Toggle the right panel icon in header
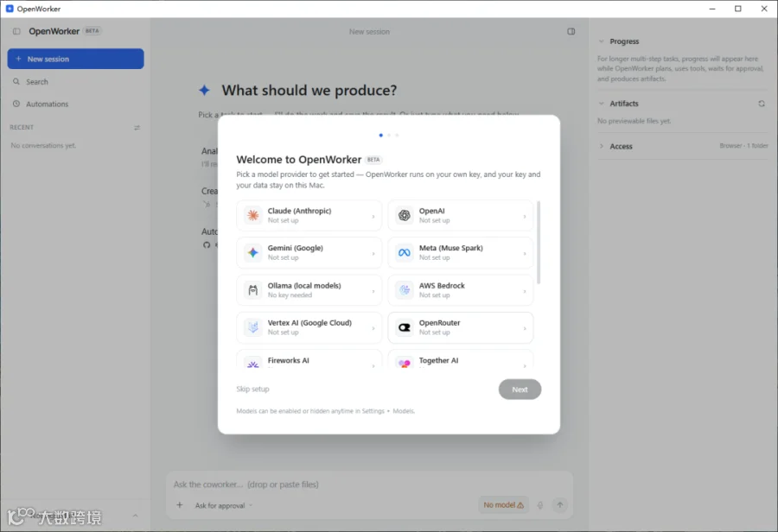Image resolution: width=778 pixels, height=532 pixels. click(x=571, y=31)
